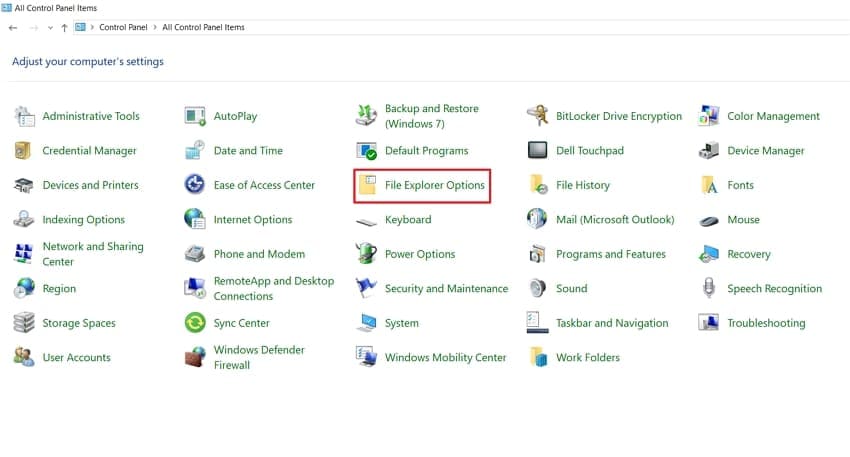This screenshot has height=457, width=850.
Task: Open the Administrative Tools icon
Action: click(x=24, y=116)
